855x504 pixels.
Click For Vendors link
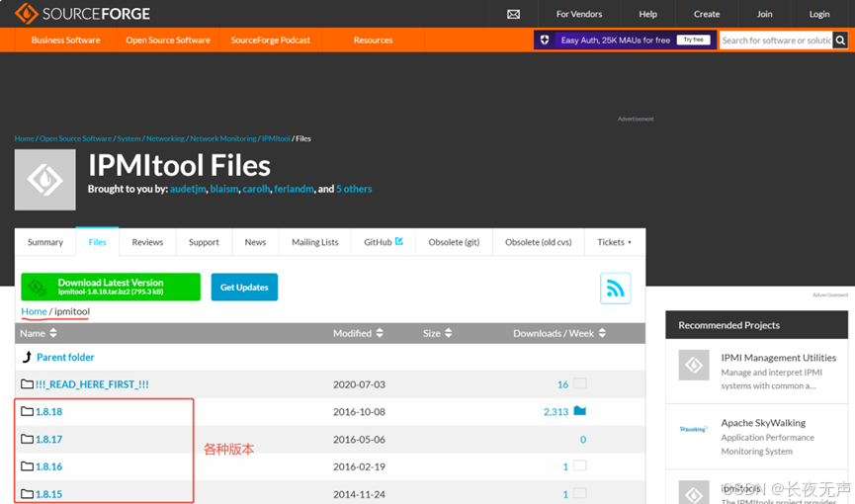tap(579, 14)
